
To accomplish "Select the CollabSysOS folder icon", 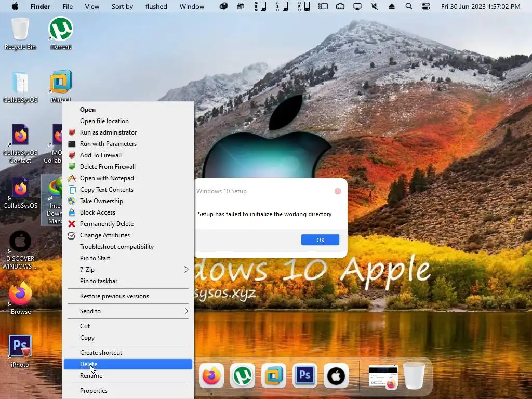I will pos(20,87).
